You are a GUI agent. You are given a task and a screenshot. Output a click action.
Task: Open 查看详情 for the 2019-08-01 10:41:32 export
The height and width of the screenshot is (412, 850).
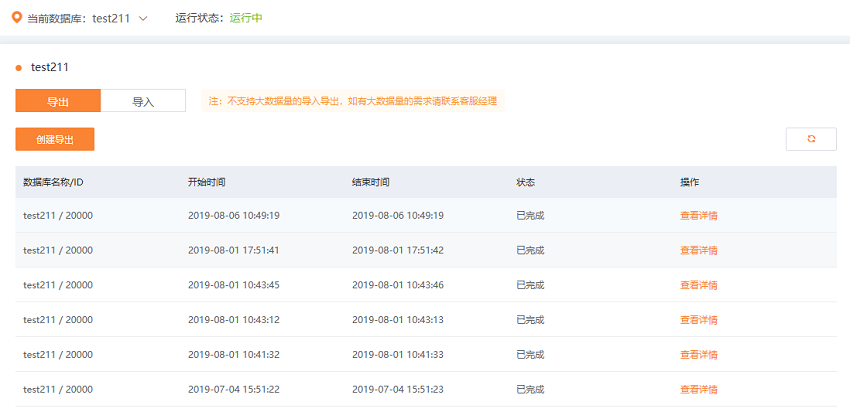699,355
